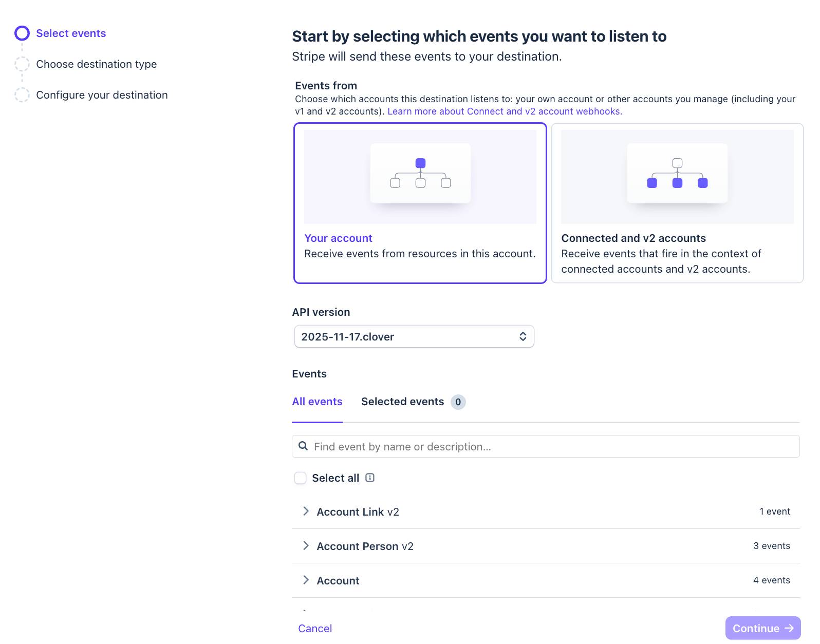The height and width of the screenshot is (644, 820).
Task: Check the Select all checkbox
Action: pos(301,478)
